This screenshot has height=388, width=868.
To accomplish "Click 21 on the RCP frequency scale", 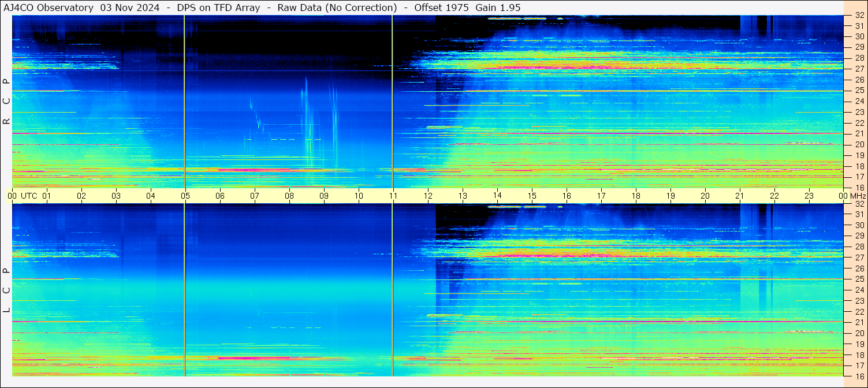I will [x=859, y=133].
